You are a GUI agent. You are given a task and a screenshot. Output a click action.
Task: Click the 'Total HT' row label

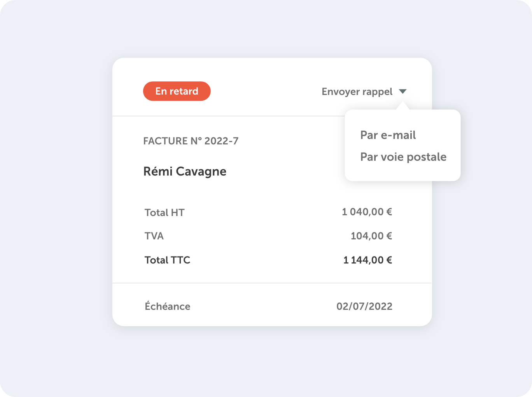[x=164, y=213]
